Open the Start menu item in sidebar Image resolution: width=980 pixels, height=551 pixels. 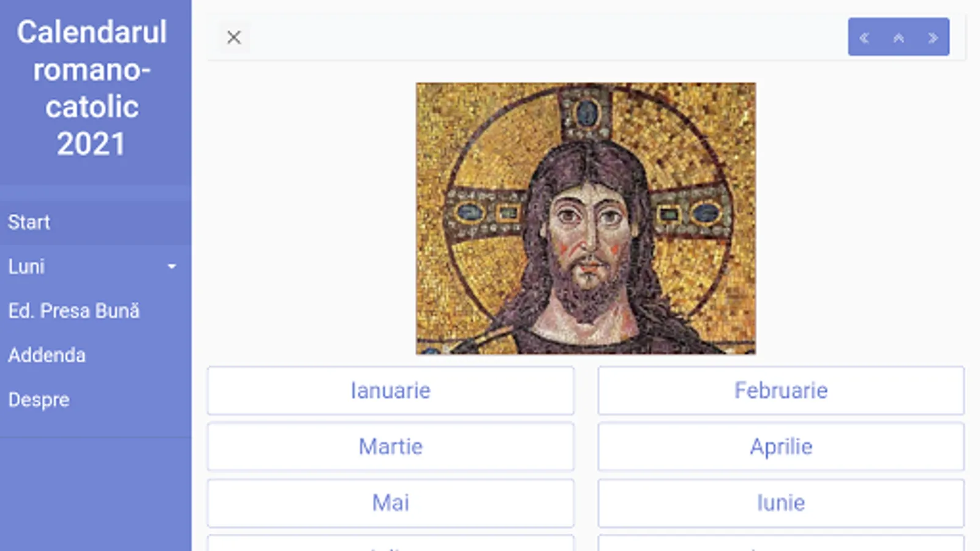tap(29, 222)
